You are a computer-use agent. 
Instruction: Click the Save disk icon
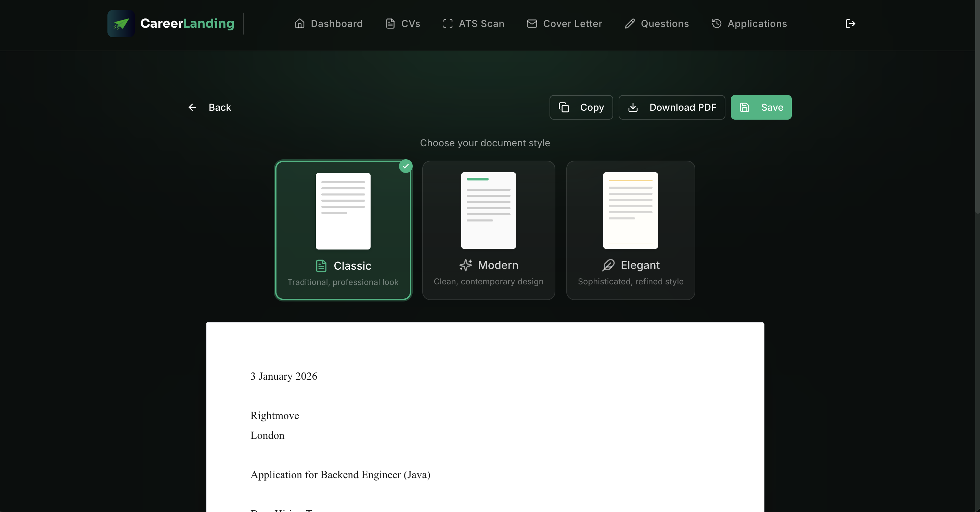(x=744, y=107)
